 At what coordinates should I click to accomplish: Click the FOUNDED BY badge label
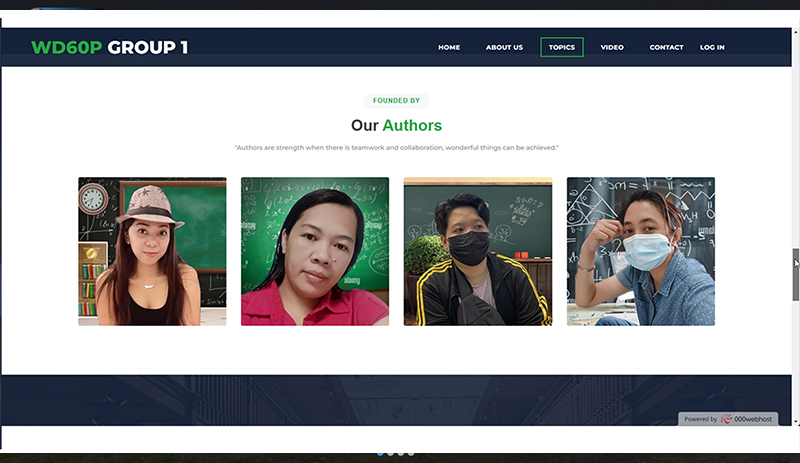click(396, 100)
